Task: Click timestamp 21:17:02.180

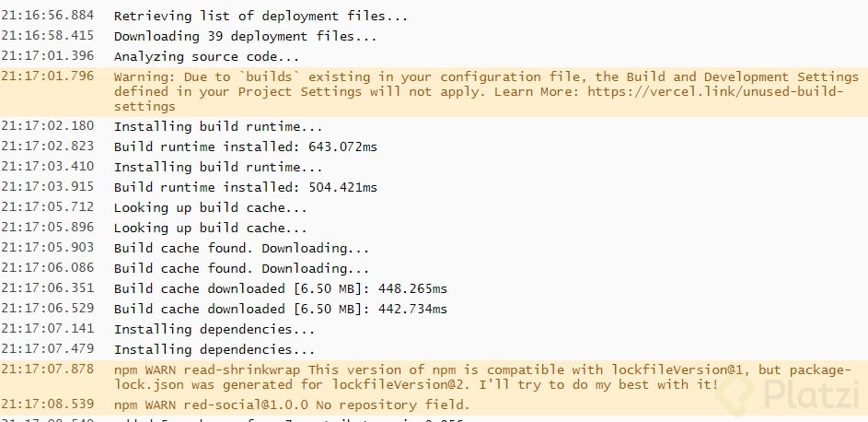Action: pos(47,125)
